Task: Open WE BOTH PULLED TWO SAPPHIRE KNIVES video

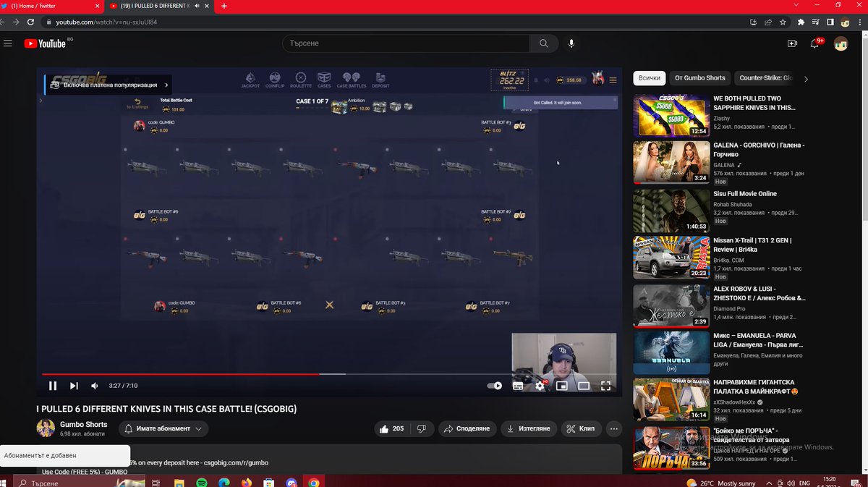Action: tap(753, 103)
